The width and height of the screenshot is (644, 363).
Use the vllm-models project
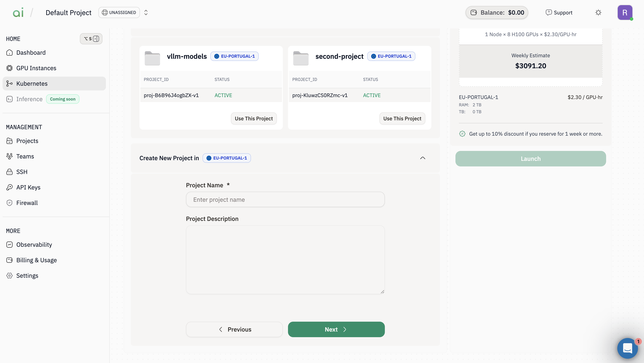[254, 118]
